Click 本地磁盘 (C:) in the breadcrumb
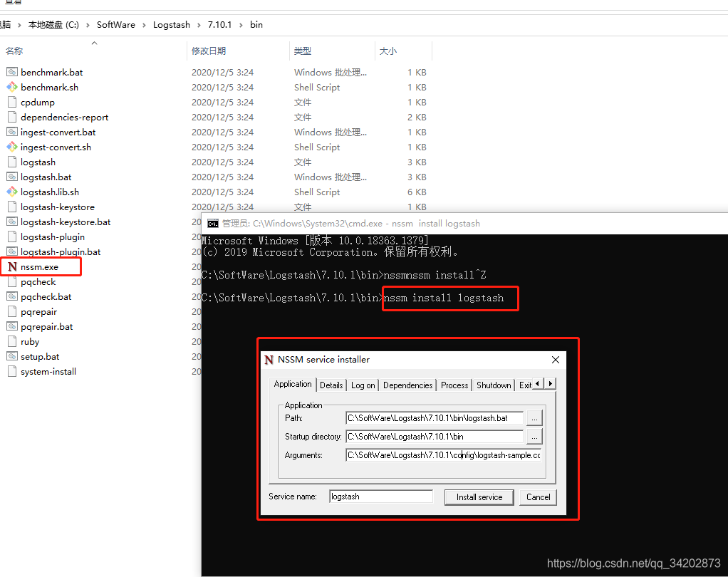Viewport: 728px width, 577px height. (53, 25)
